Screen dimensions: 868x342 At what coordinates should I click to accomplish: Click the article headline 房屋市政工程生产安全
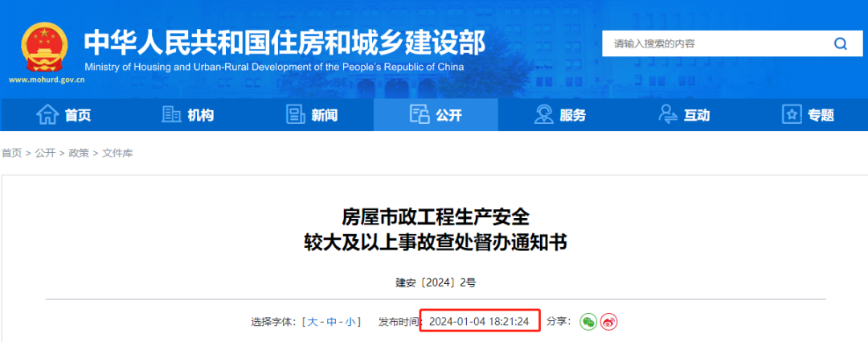point(435,216)
